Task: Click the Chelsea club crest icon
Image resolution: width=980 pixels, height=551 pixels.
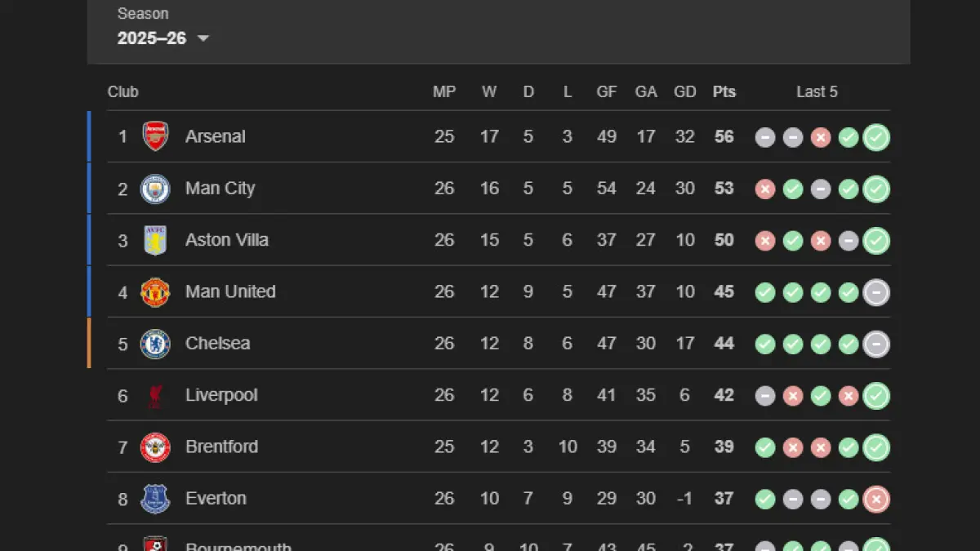Action: [155, 344]
